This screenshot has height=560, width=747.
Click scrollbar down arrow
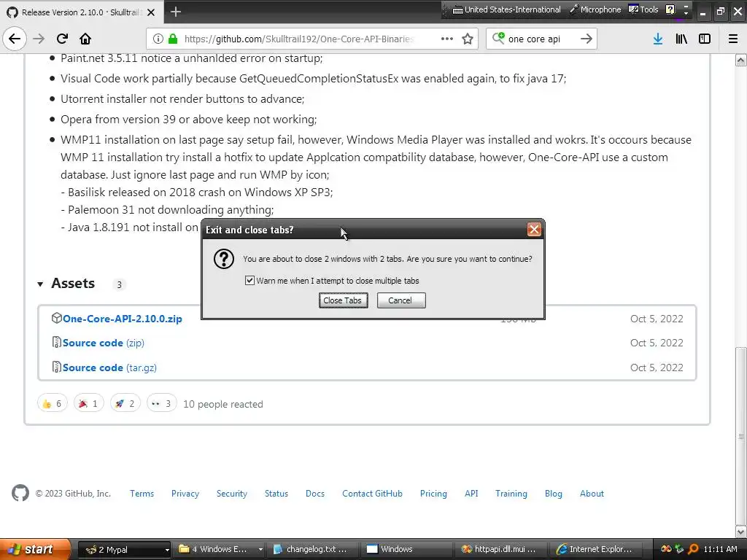(x=740, y=532)
